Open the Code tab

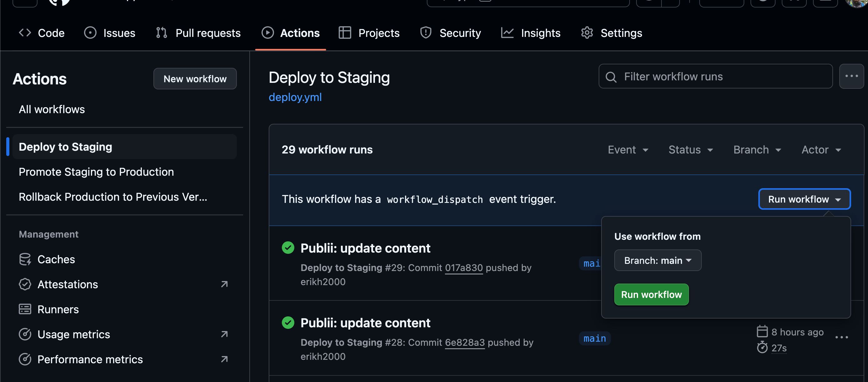pos(42,33)
